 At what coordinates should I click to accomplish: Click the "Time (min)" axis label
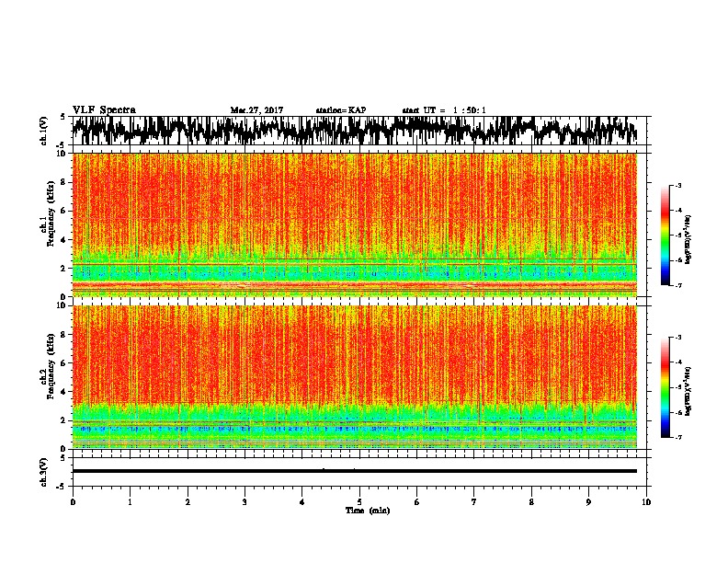368,511
